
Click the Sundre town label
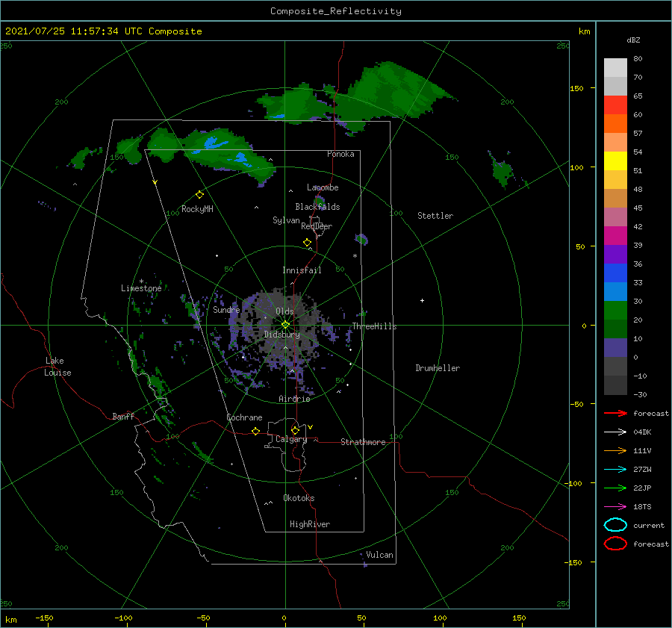tap(226, 309)
